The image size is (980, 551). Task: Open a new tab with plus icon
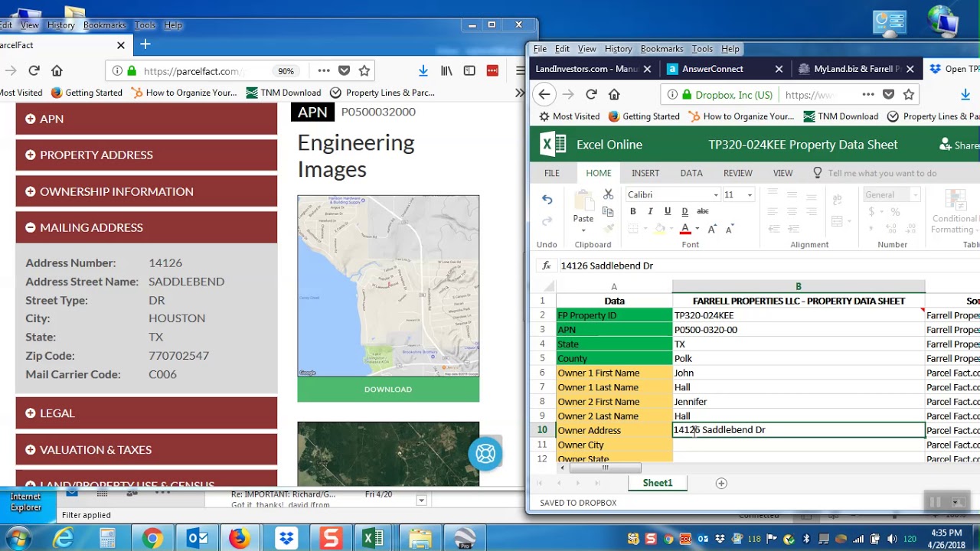pos(145,44)
